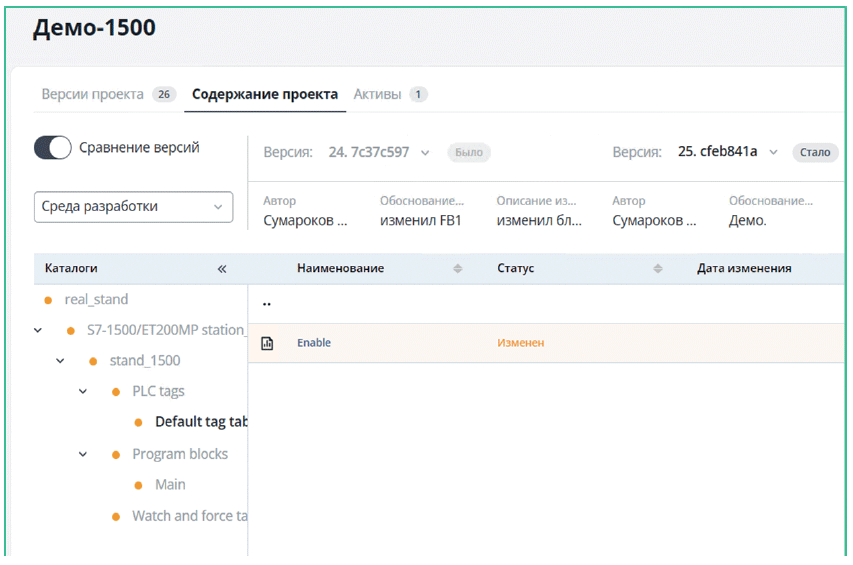853x565 pixels.
Task: Open the Enable file icon
Action: coord(267,343)
